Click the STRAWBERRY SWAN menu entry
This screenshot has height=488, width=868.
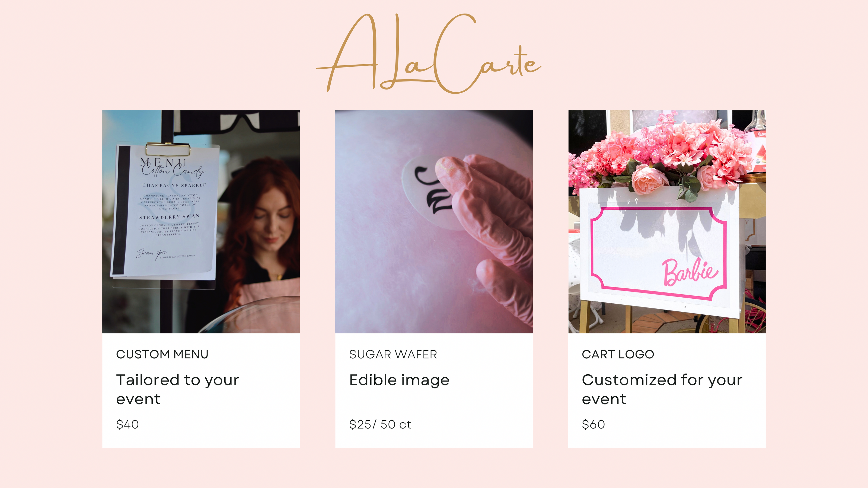point(170,217)
